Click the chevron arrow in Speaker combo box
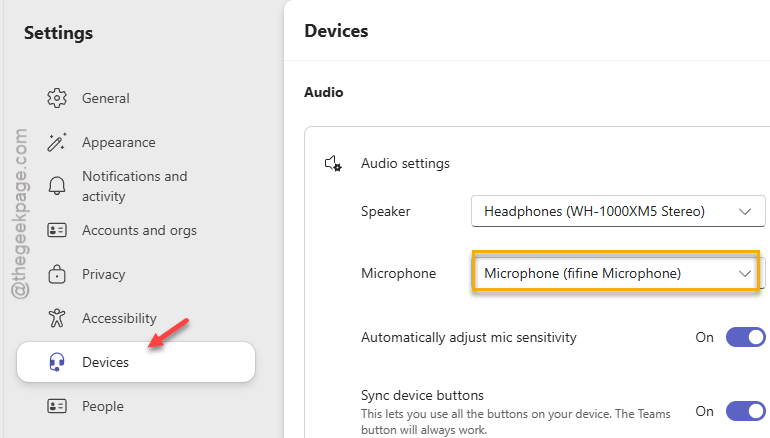This screenshot has height=438, width=770. point(745,212)
